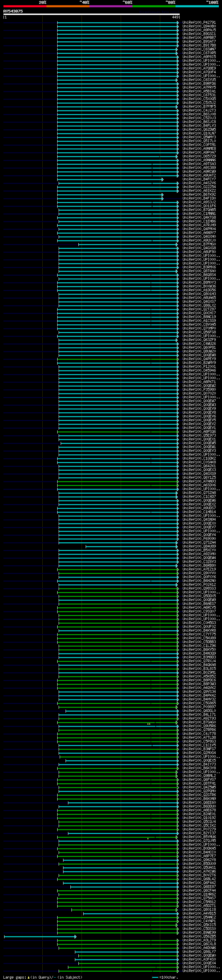Open hit UniRef100_A9P8I5
Screen dimensions: 222x980
tap(199, 57)
